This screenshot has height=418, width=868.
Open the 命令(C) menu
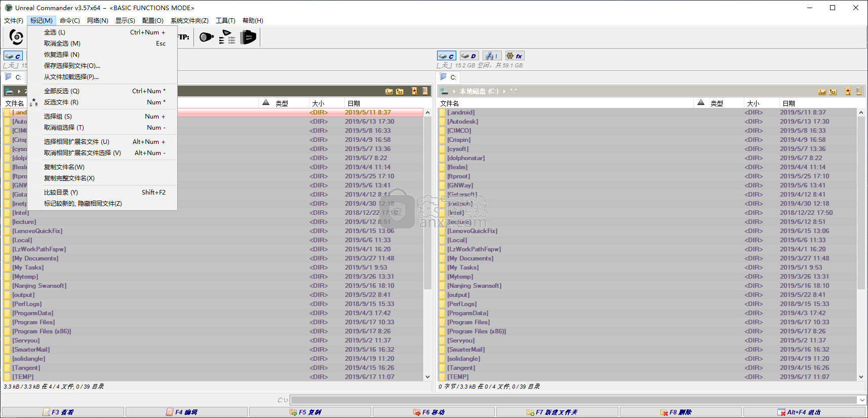[x=70, y=21]
